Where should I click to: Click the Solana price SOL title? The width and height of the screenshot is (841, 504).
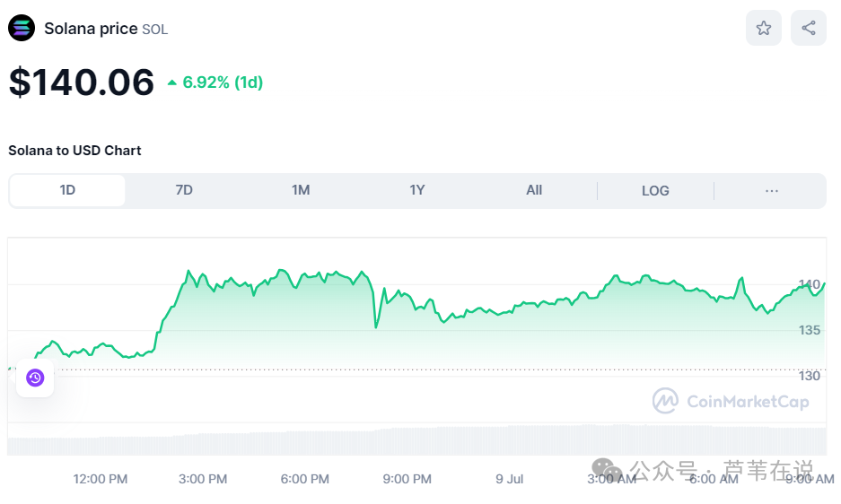coord(106,29)
